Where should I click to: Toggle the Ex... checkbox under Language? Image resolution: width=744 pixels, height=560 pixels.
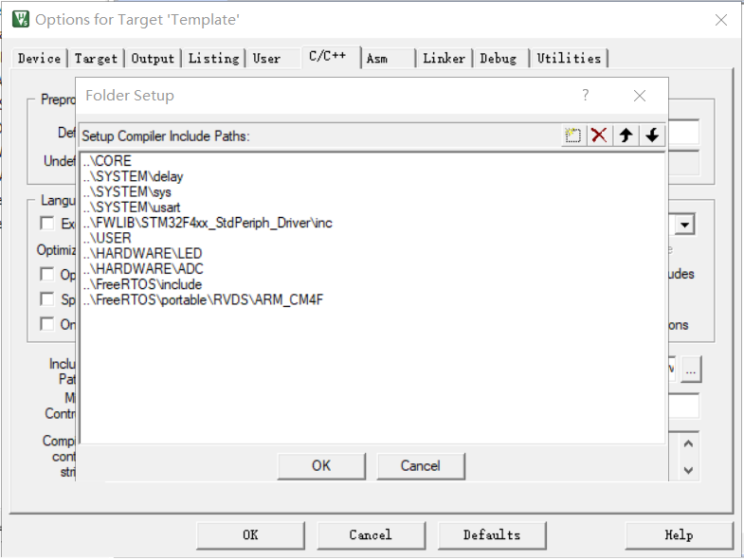pyautogui.click(x=47, y=223)
